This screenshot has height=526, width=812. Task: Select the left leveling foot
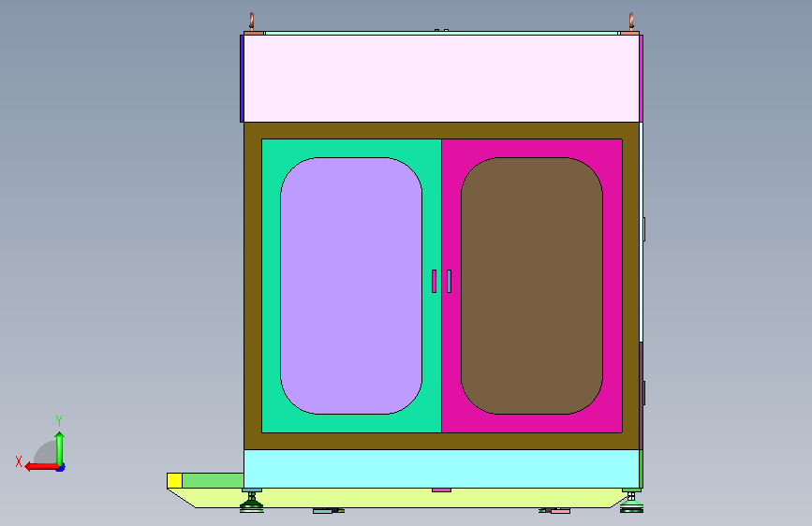tap(252, 503)
